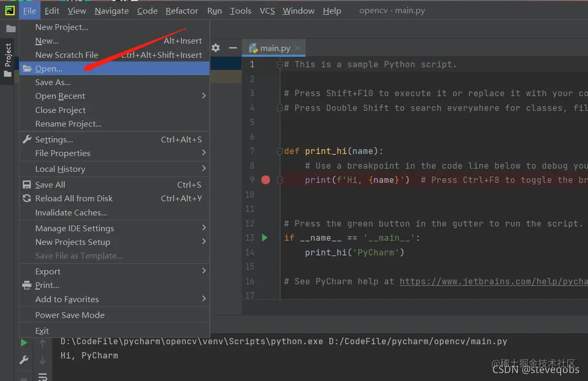Open the File menu
The height and width of the screenshot is (381, 588).
pos(29,11)
